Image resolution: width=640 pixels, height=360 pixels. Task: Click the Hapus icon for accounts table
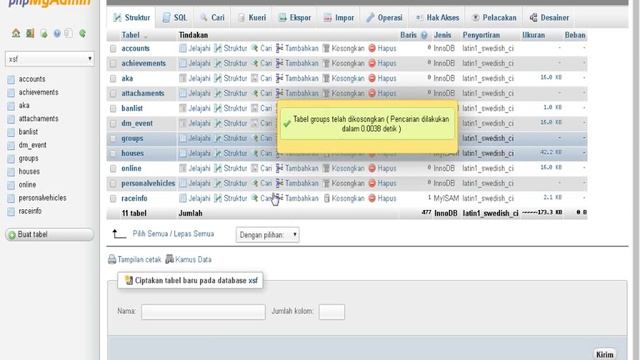(x=372, y=48)
